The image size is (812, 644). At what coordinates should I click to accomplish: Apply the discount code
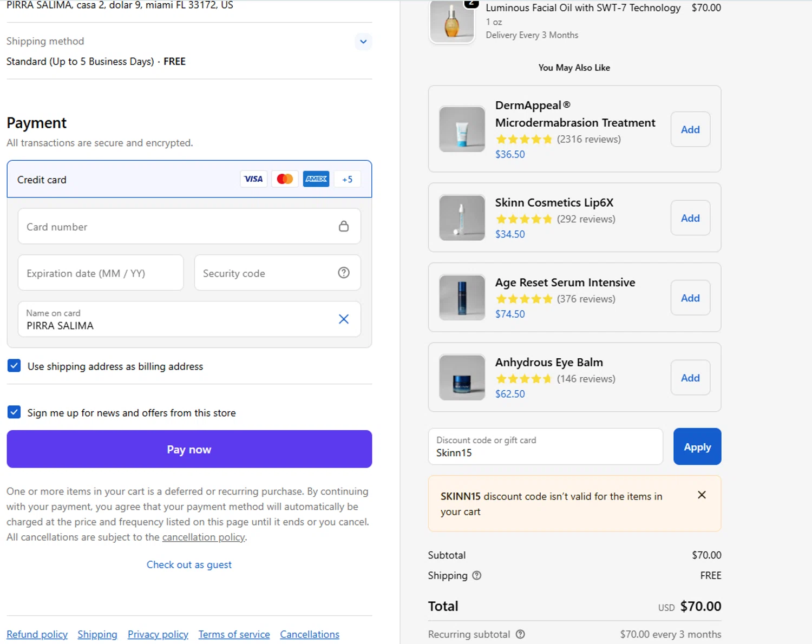pos(697,446)
